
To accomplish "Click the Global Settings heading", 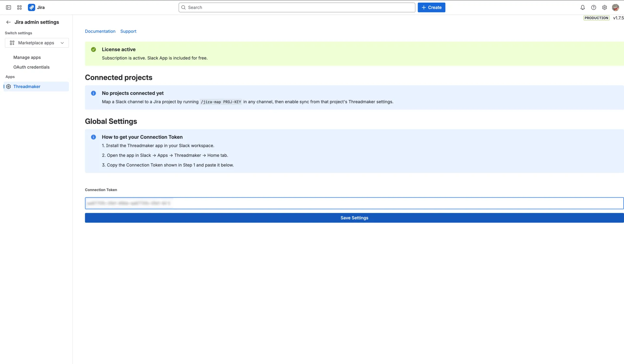I will tap(111, 121).
